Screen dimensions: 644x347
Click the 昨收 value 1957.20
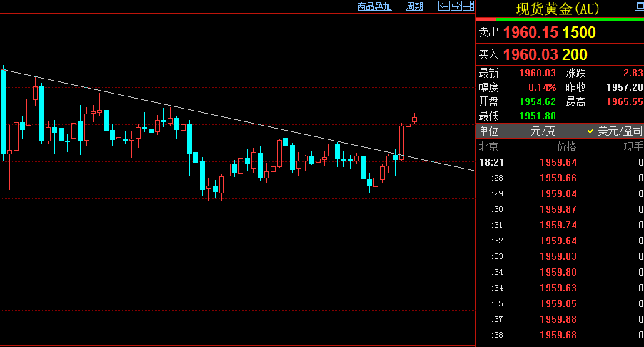(x=624, y=88)
